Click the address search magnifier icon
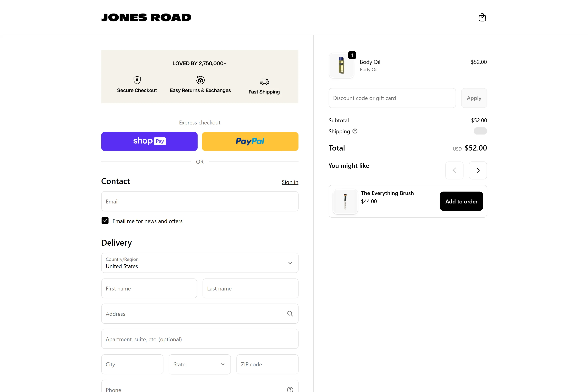The height and width of the screenshot is (392, 588). click(290, 313)
